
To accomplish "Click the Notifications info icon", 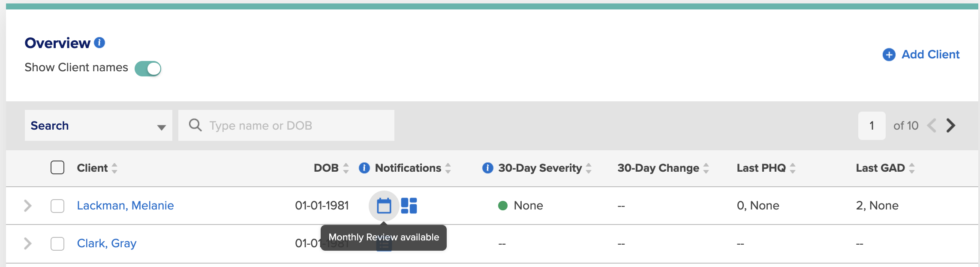I will (x=364, y=168).
